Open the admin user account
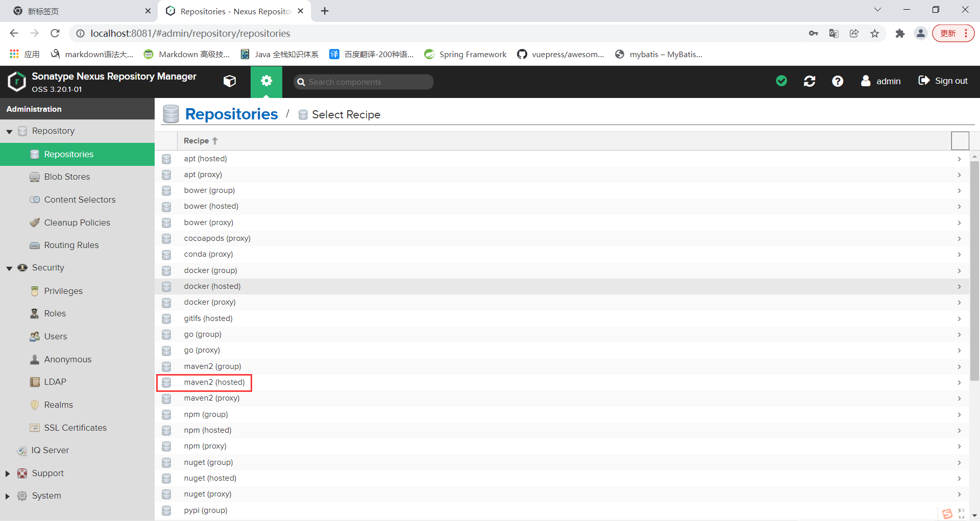The height and width of the screenshot is (521, 980). (x=881, y=81)
